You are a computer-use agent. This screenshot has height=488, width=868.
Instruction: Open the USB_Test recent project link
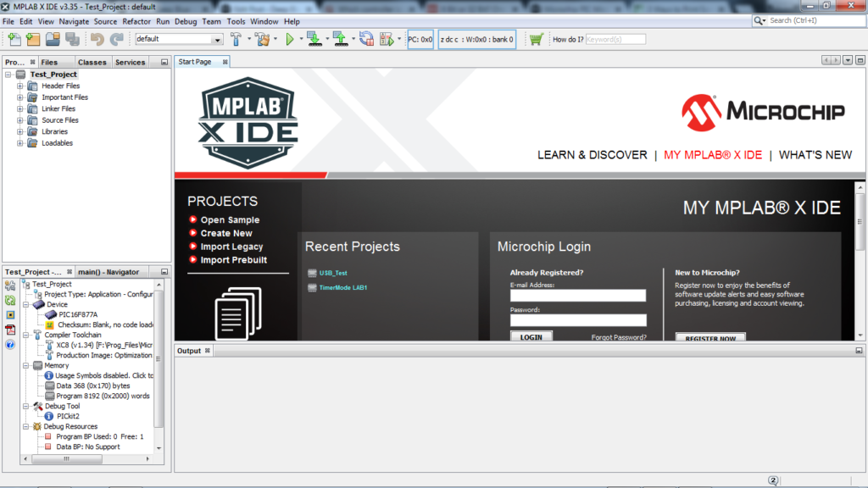333,273
